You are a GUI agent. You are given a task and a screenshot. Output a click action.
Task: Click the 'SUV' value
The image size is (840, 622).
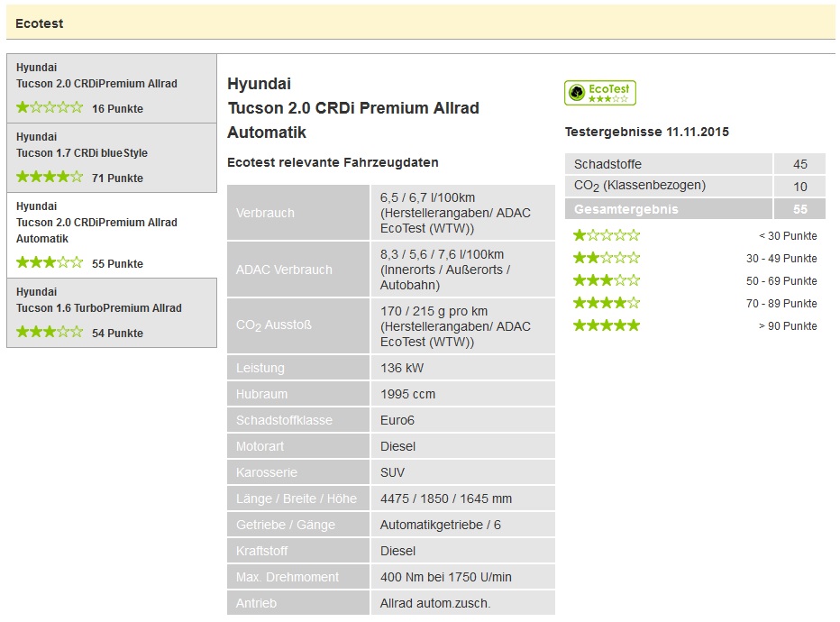pyautogui.click(x=392, y=472)
